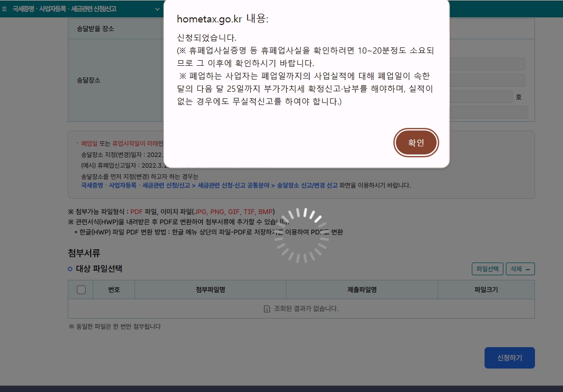Click the document icon beside 조회된 결과가 없습니다

[266, 308]
